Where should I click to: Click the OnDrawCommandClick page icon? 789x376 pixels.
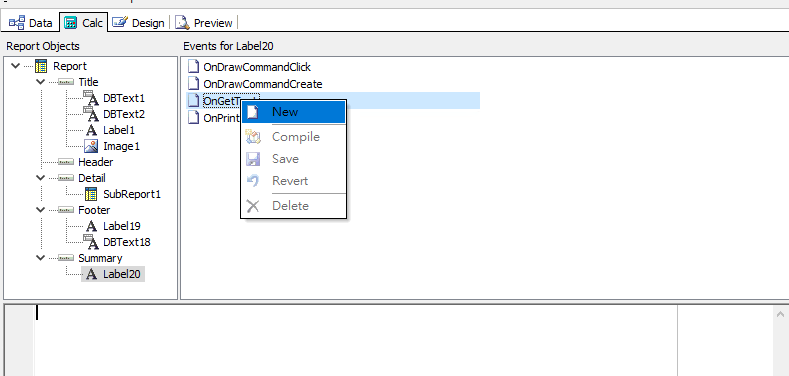[x=193, y=66]
